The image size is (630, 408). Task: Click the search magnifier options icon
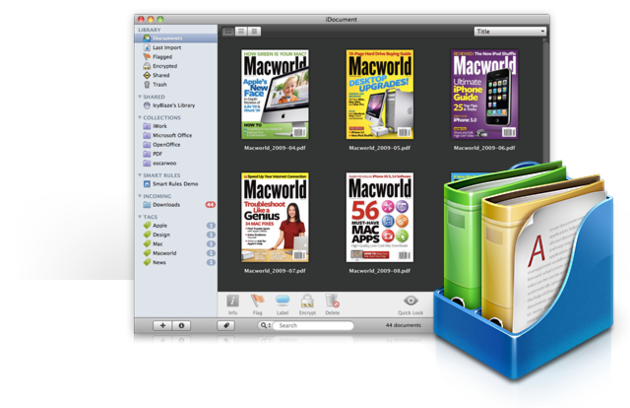pyautogui.click(x=265, y=325)
